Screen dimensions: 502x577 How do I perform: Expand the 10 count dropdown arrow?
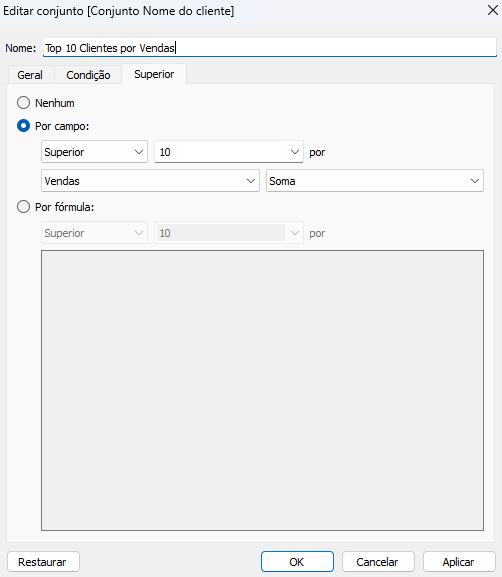pyautogui.click(x=294, y=152)
